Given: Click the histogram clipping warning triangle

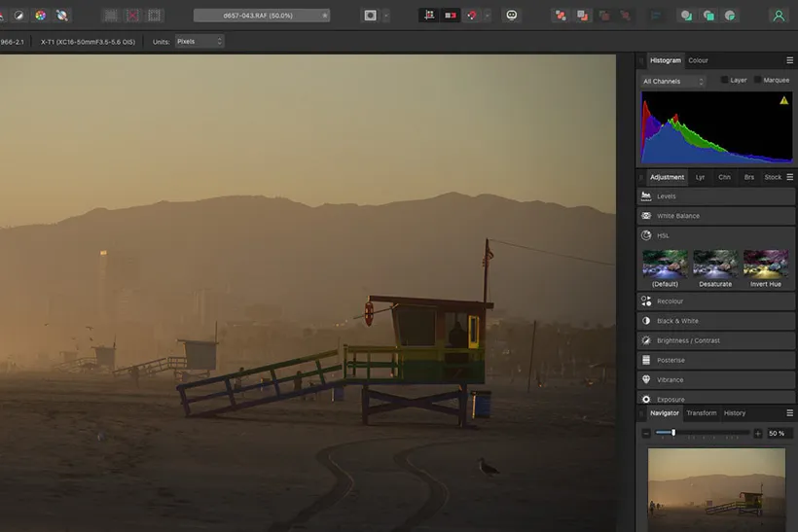Looking at the screenshot, I should [783, 100].
